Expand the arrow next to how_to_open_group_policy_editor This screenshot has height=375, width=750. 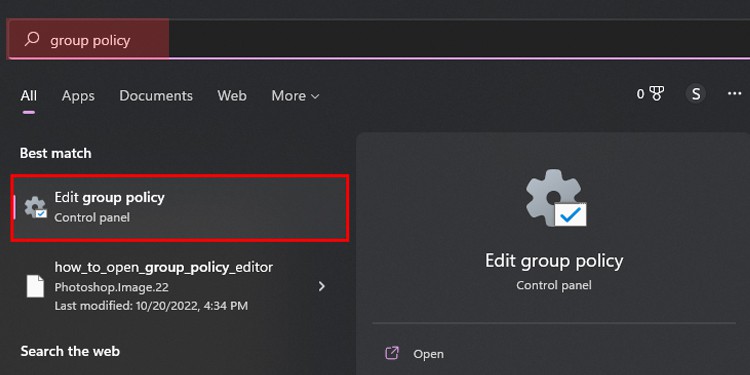tap(322, 286)
